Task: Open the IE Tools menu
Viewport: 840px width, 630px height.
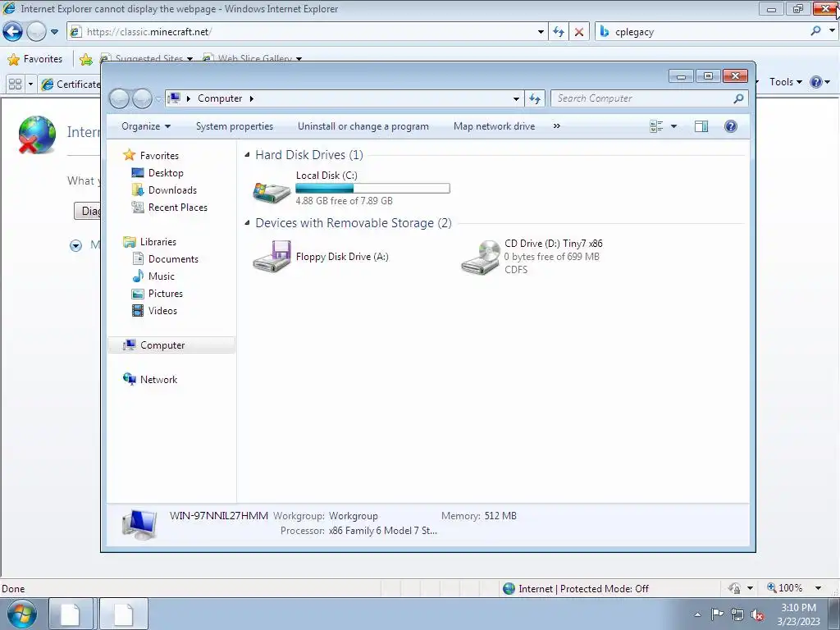Action: pos(785,82)
